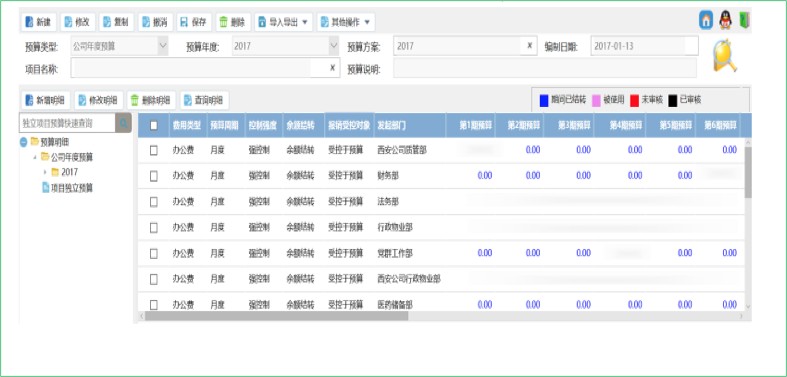Click the 控制强度 column header
Viewport: 787px width, 377px height.
pyautogui.click(x=263, y=125)
